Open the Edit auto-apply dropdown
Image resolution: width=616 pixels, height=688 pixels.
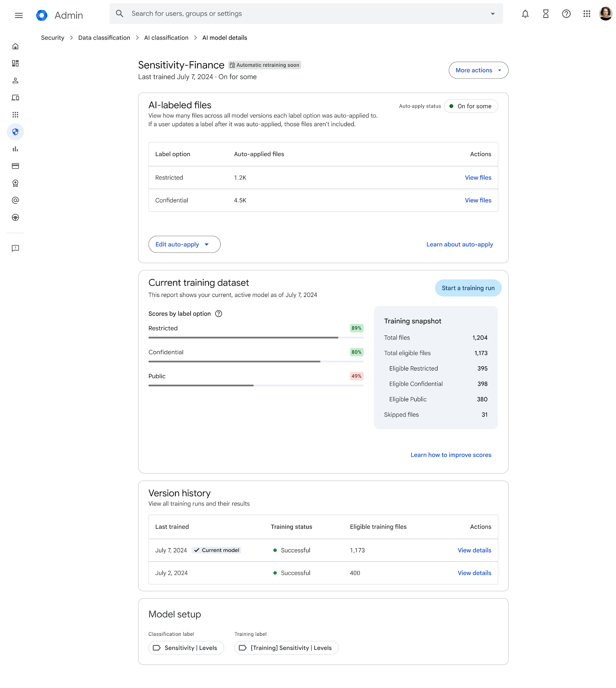pyautogui.click(x=184, y=244)
